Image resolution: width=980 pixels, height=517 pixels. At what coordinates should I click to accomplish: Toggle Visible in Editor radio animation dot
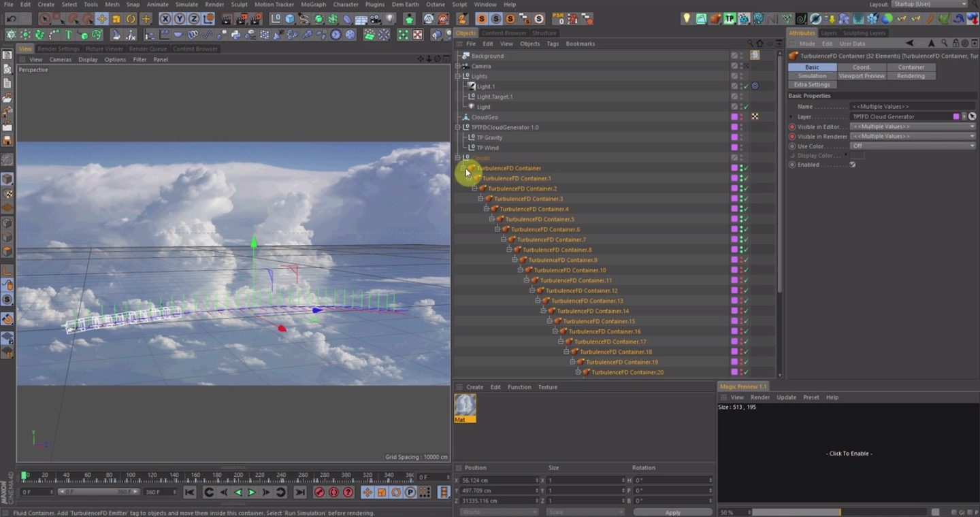(792, 127)
